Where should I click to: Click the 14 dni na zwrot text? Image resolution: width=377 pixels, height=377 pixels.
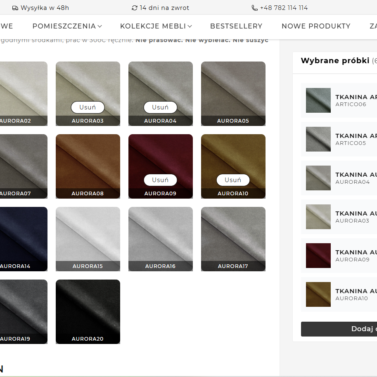tap(164, 8)
